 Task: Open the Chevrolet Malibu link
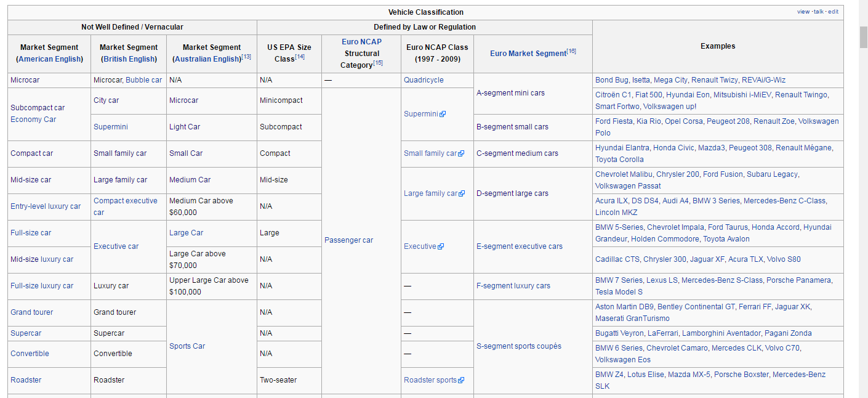tap(624, 174)
